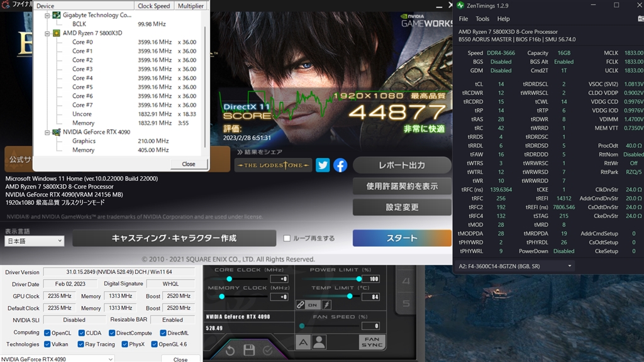Click the DDR4-3666 speed value

[x=501, y=53]
